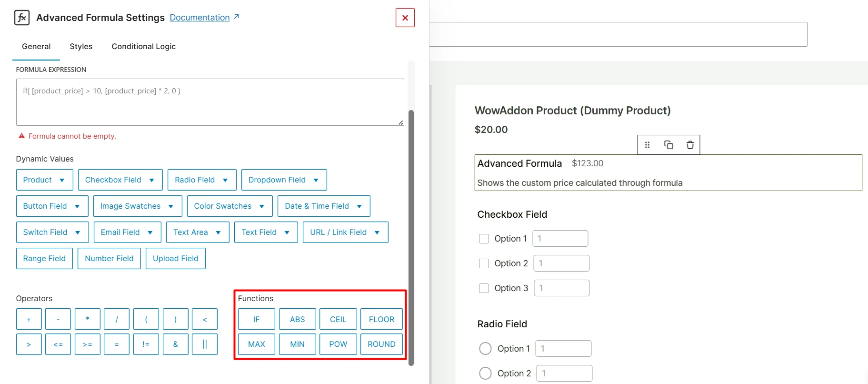Viewport: 868px width, 384px height.
Task: Select Option 1 radio button in Radio Field
Action: pos(485,349)
